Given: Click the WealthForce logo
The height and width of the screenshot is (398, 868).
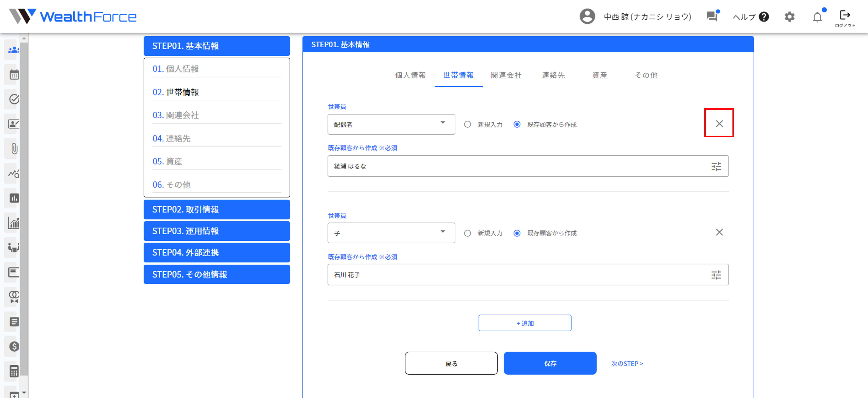Looking at the screenshot, I should 72,16.
